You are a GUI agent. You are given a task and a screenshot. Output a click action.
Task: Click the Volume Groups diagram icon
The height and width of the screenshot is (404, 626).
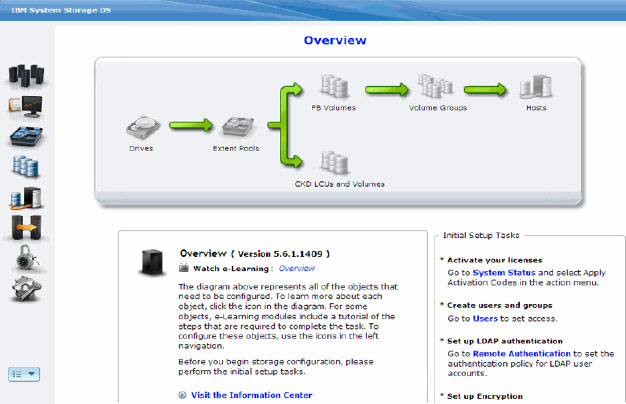point(435,86)
